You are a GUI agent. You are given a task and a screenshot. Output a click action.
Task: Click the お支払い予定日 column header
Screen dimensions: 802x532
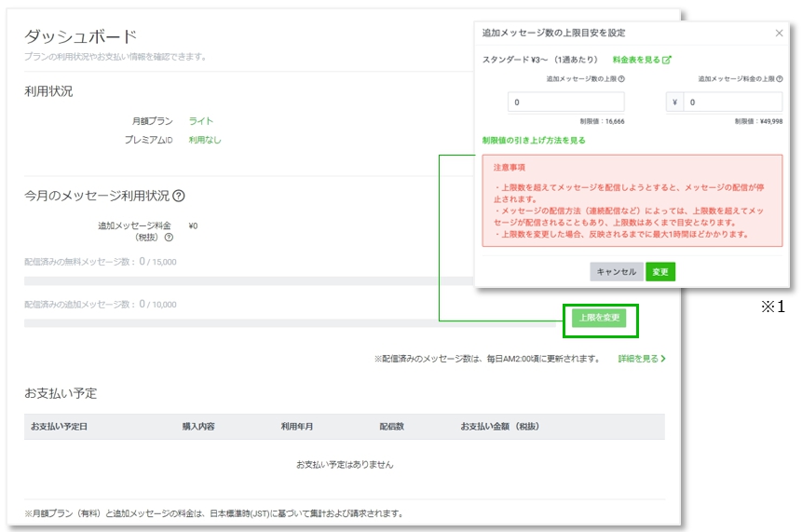click(x=59, y=427)
